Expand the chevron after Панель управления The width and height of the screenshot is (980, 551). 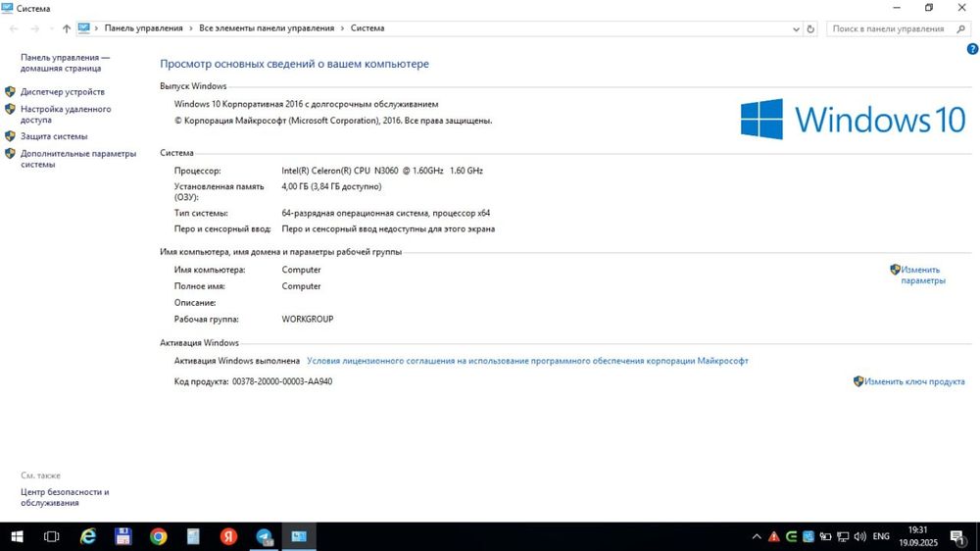pos(191,28)
